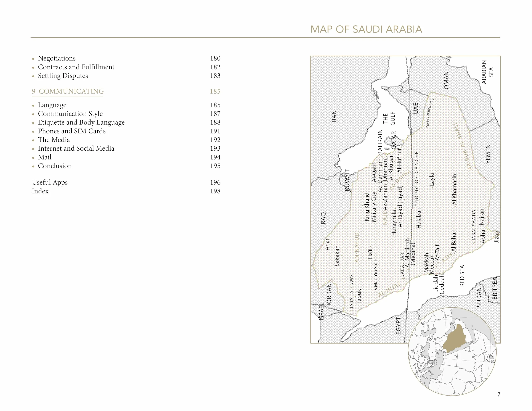Screen dimensions: 532x411
Task: Select the Mail contents entry
Action: pos(45,157)
